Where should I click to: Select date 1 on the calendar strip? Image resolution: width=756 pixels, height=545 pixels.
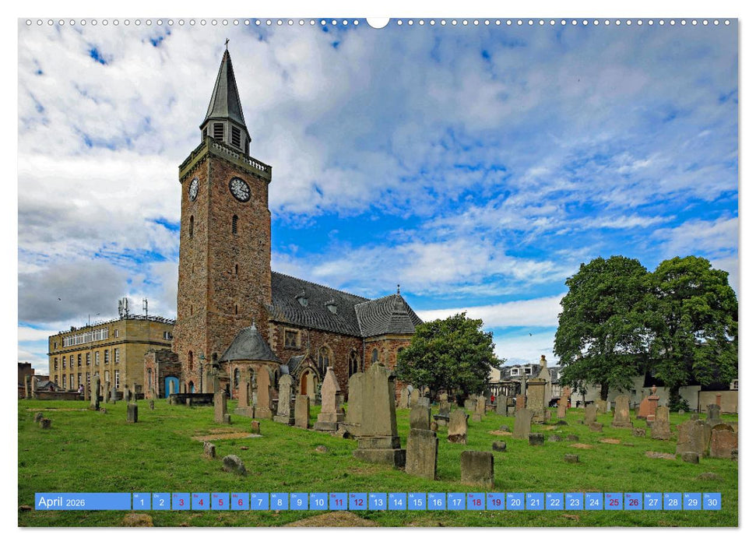(141, 501)
